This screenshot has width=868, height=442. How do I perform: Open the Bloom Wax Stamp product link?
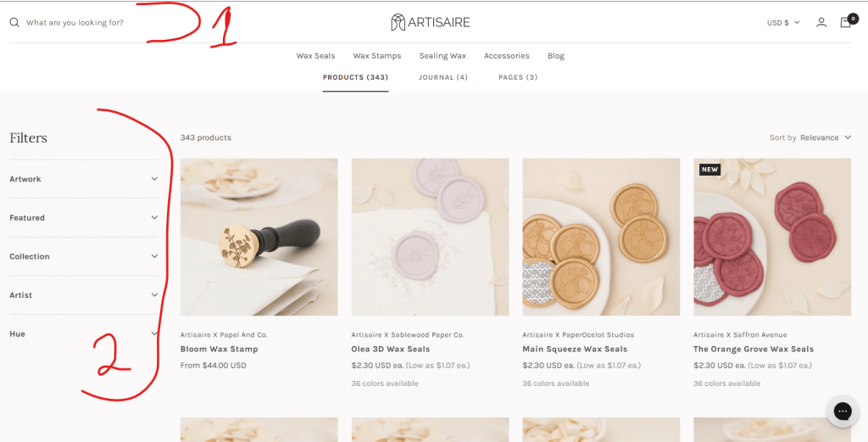[220, 349]
